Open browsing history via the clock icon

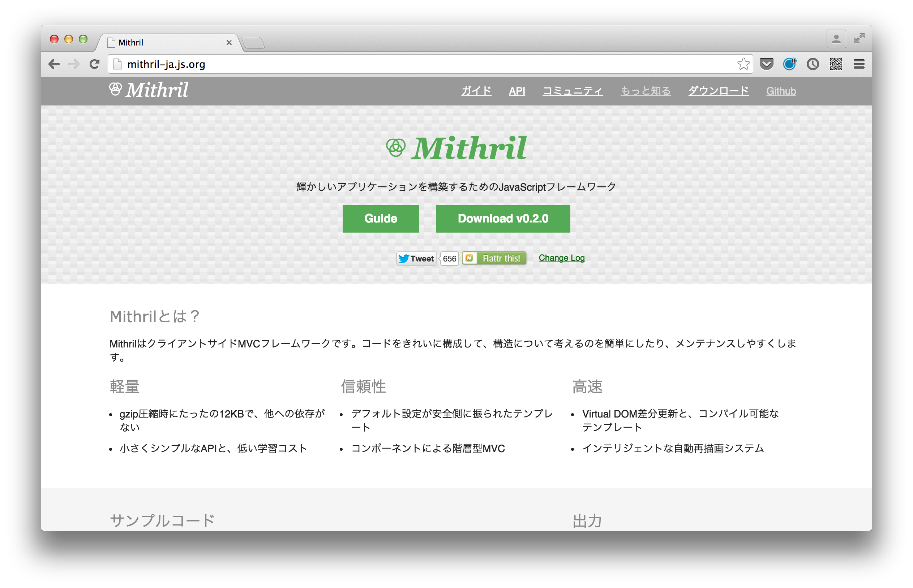click(813, 64)
